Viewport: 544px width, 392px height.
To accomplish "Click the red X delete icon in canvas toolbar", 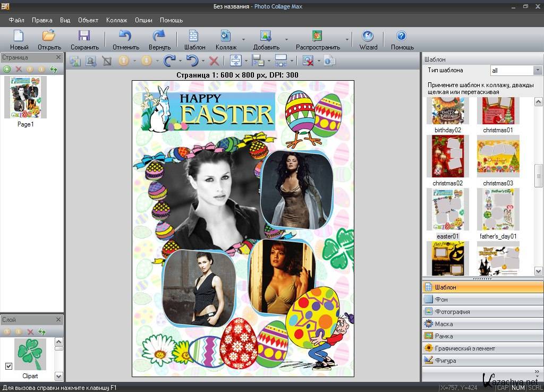I will 214,61.
